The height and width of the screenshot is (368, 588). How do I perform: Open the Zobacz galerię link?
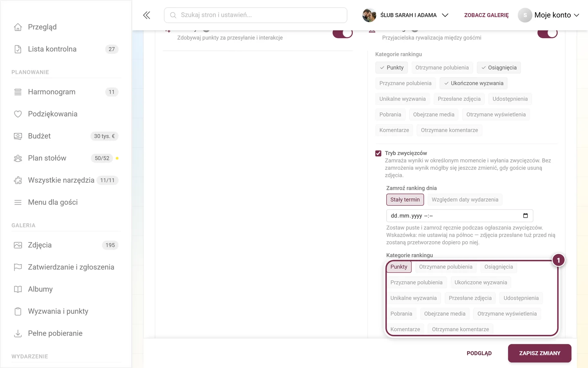tap(486, 15)
